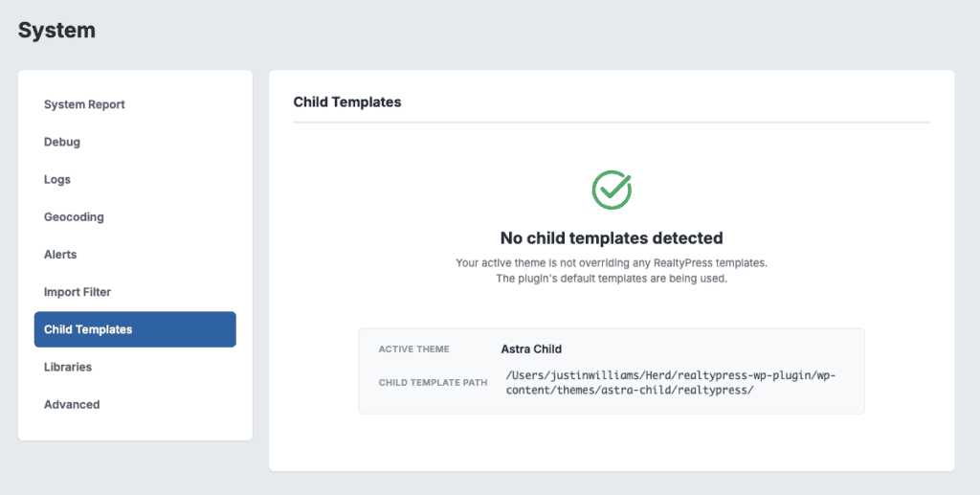Image resolution: width=980 pixels, height=495 pixels.
Task: Click the text about plugin's default templates
Action: [x=612, y=279]
